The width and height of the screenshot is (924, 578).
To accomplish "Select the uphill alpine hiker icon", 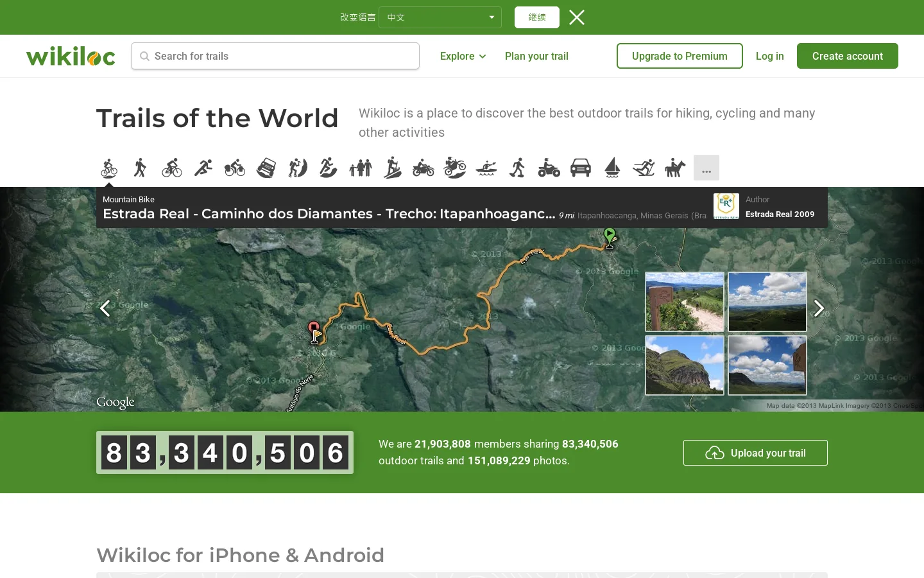I will [392, 168].
